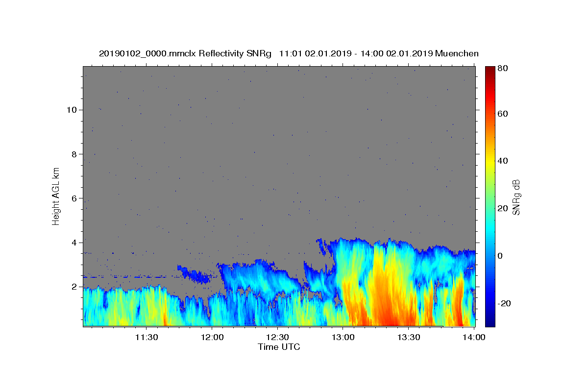The image size is (588, 392).
Task: Click the 13:00 time tick label
Action: (343, 337)
